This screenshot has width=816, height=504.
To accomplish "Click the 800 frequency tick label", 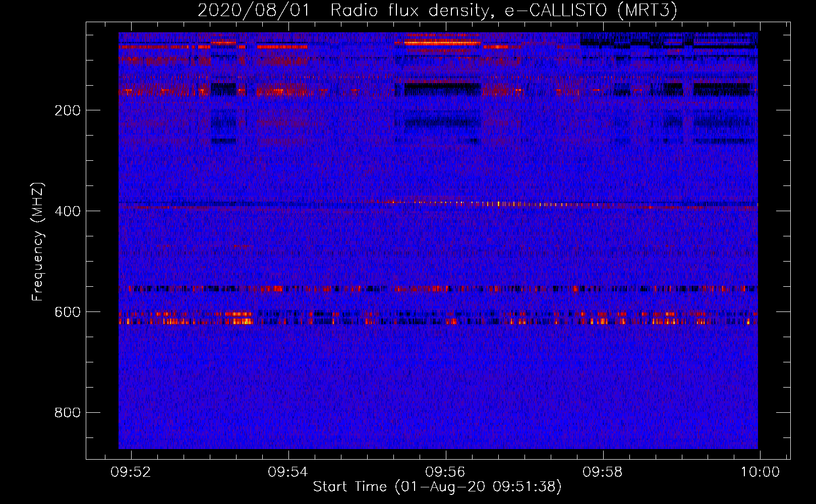I will [68, 413].
